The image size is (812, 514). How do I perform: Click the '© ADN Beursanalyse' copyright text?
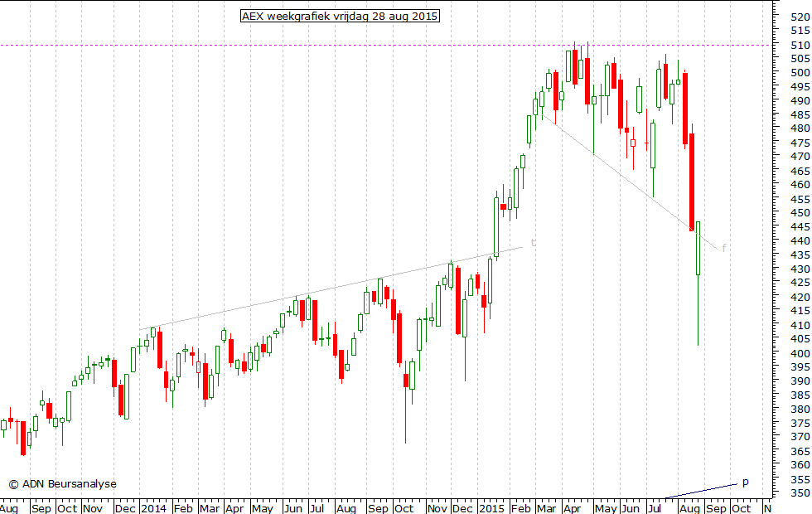click(x=63, y=484)
